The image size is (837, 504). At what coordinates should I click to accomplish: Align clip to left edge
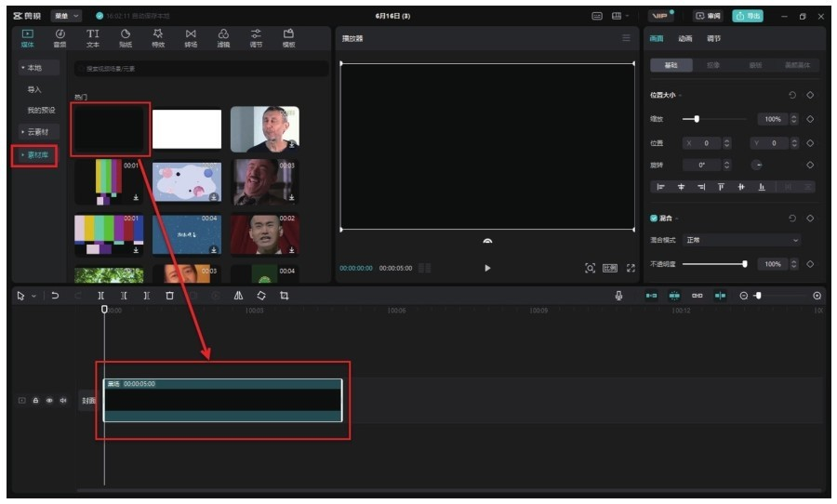pyautogui.click(x=660, y=187)
